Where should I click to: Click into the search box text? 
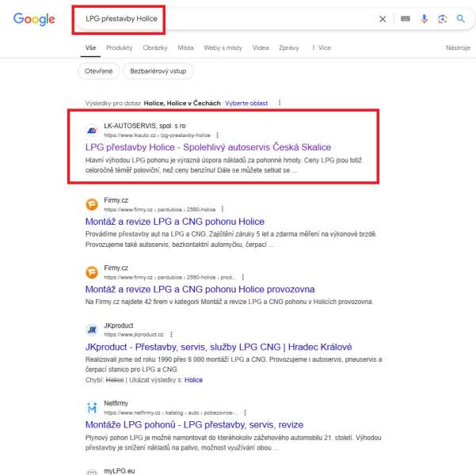tap(121, 19)
